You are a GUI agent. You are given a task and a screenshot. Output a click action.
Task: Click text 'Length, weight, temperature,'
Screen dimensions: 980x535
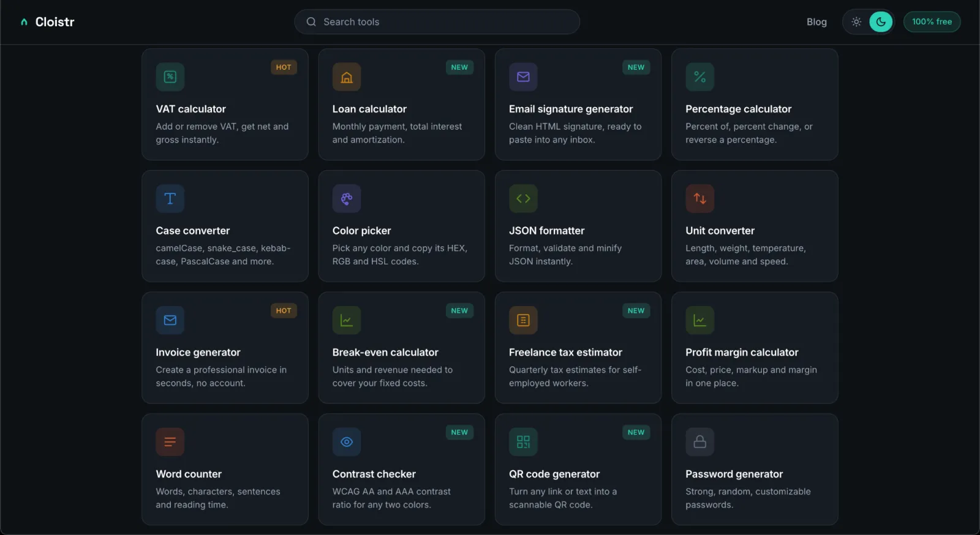745,249
